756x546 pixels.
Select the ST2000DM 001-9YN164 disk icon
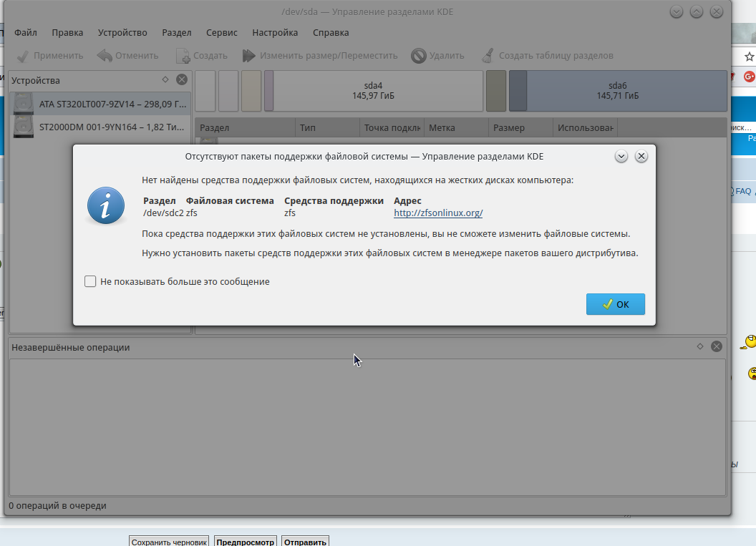(x=23, y=127)
